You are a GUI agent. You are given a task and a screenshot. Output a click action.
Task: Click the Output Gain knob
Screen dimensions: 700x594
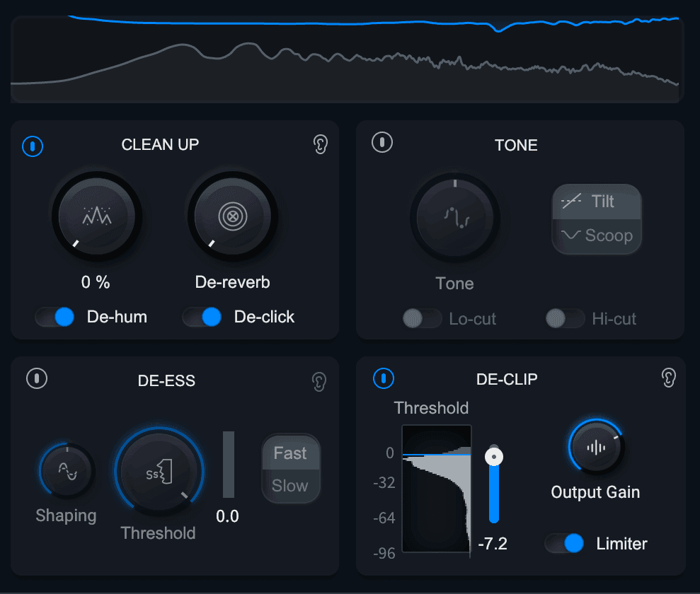[x=596, y=447]
